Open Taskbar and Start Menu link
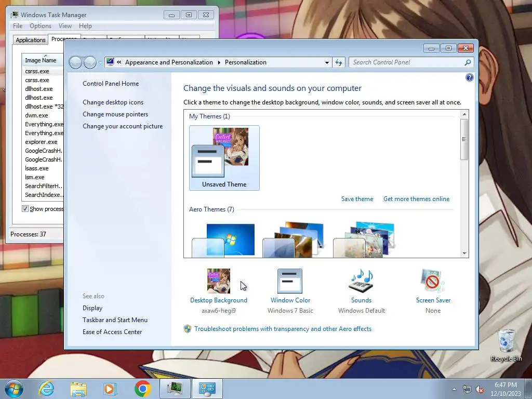This screenshot has width=532, height=399. coord(115,320)
